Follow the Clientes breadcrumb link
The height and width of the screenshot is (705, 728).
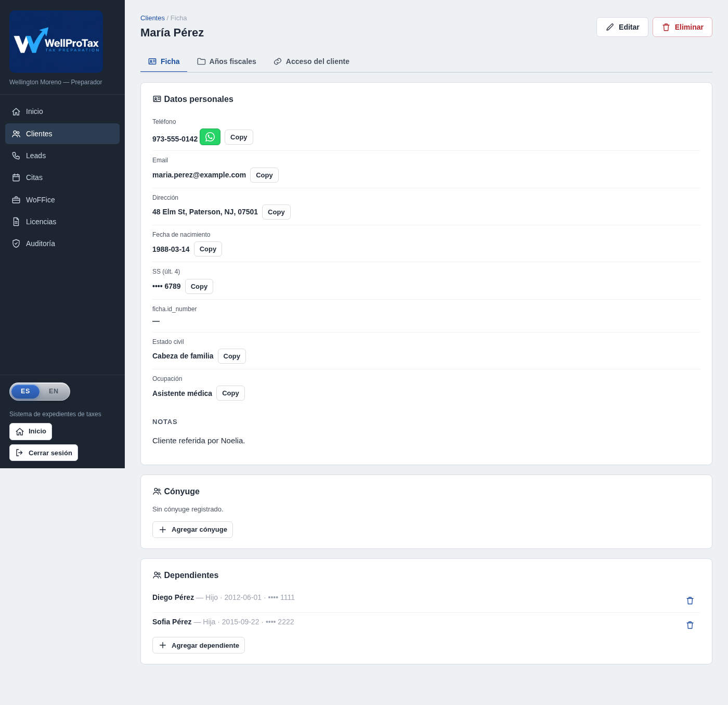pos(152,18)
